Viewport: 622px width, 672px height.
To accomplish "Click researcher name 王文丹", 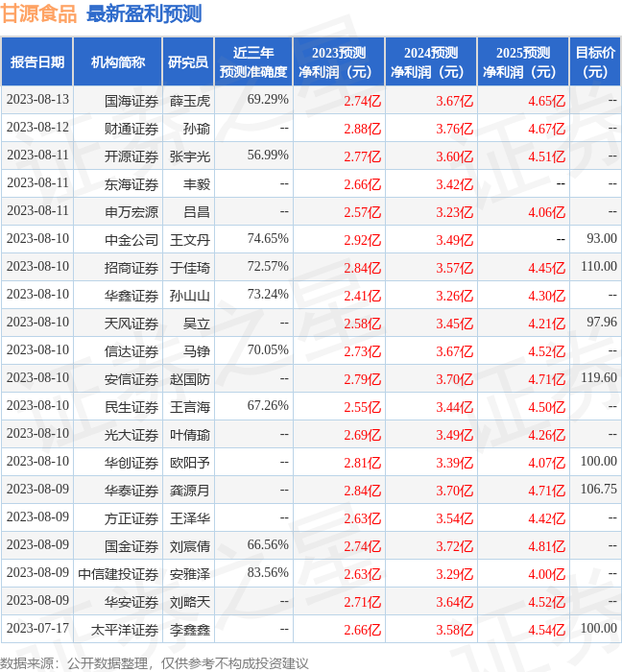I will 190,240.
